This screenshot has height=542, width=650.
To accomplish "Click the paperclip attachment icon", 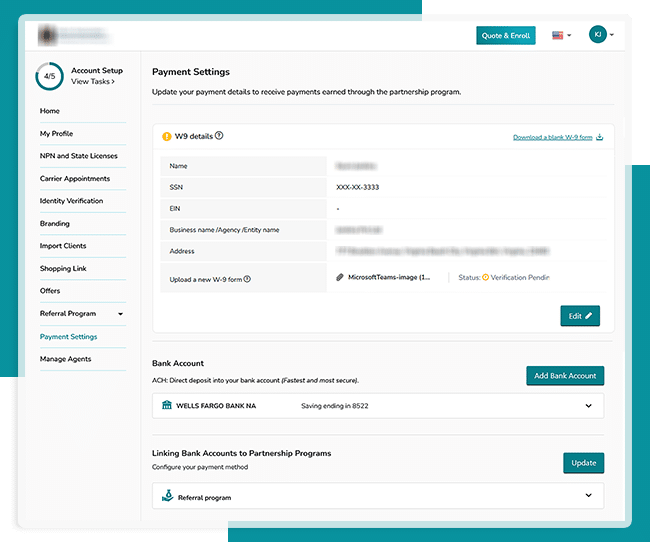I will (340, 277).
